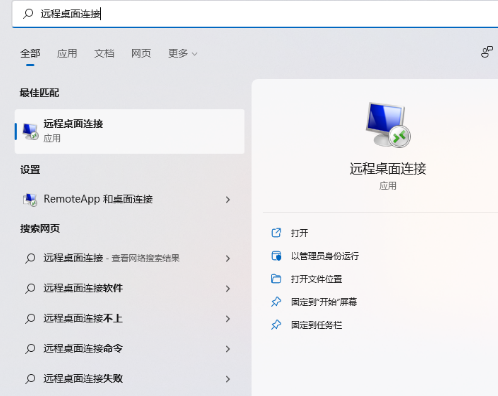Click the magnifier icon in search box
The image size is (498, 396).
[28, 14]
